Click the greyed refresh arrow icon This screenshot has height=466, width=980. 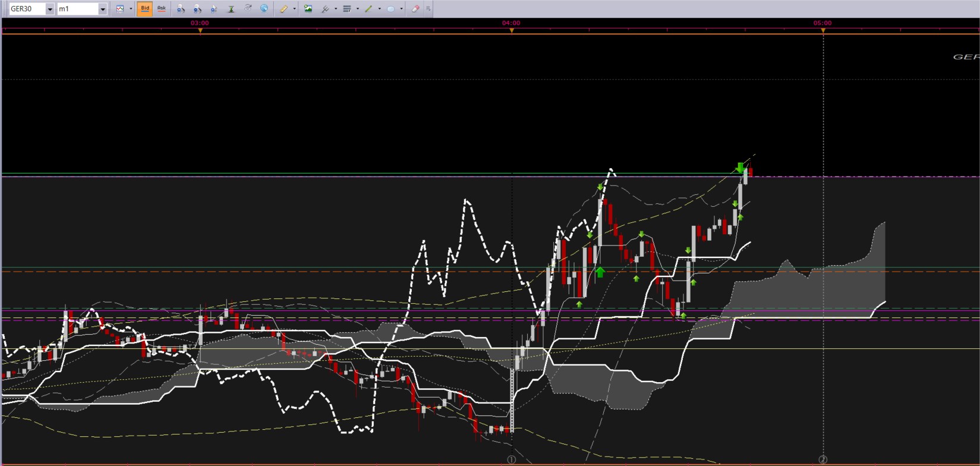248,8
